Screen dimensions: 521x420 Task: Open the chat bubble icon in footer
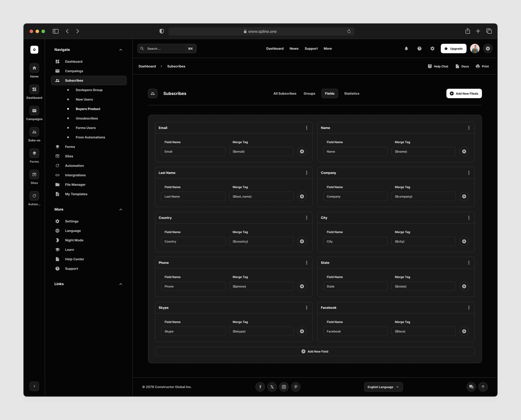[x=471, y=387]
